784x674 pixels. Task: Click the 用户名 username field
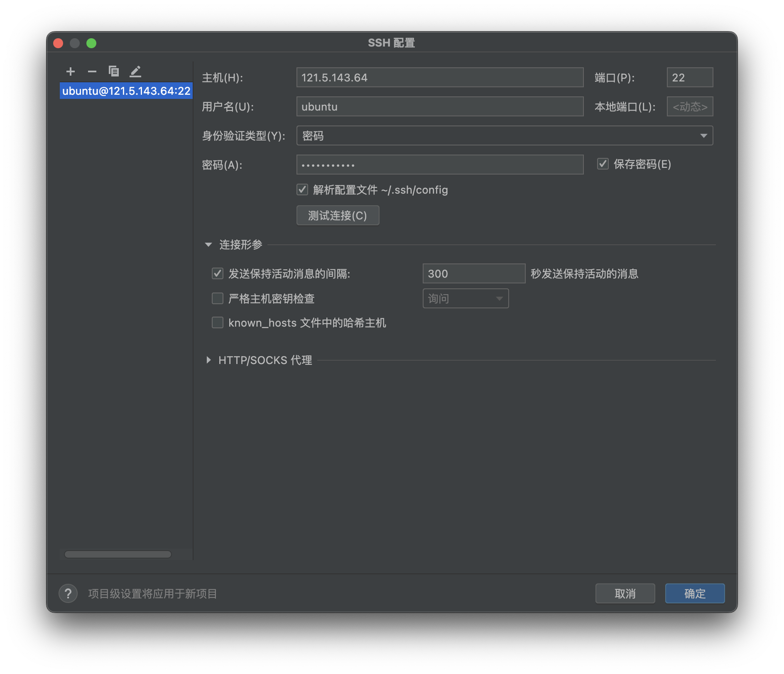(x=440, y=106)
